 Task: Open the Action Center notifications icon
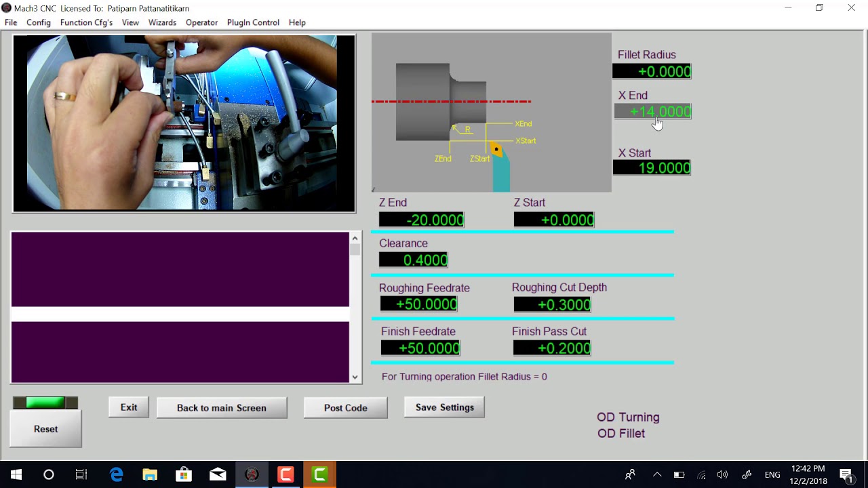[846, 474]
